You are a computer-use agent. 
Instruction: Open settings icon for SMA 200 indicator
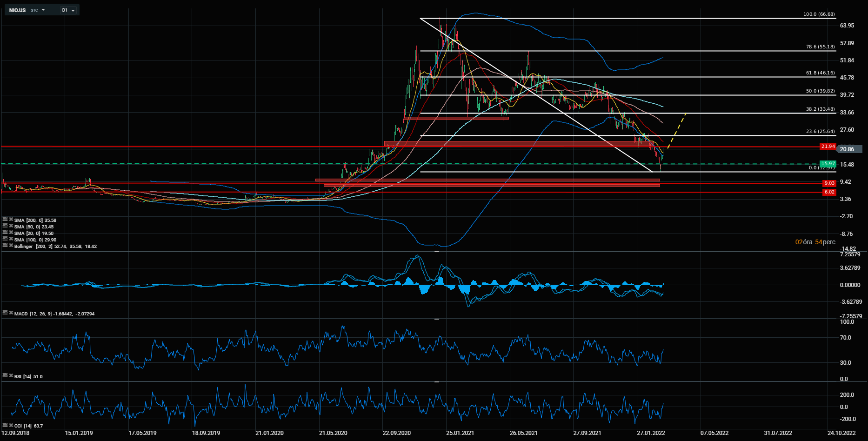click(x=5, y=219)
